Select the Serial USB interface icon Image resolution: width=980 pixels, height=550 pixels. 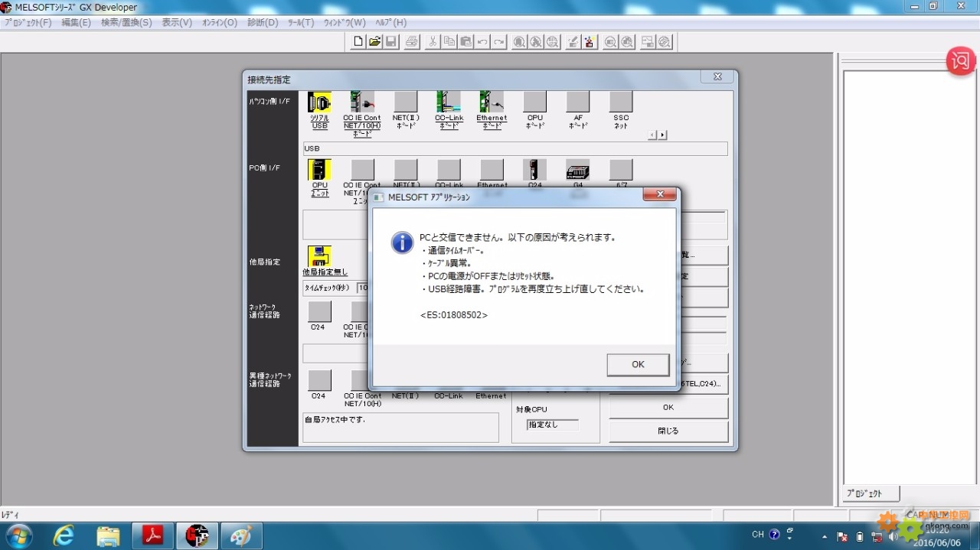click(x=319, y=103)
